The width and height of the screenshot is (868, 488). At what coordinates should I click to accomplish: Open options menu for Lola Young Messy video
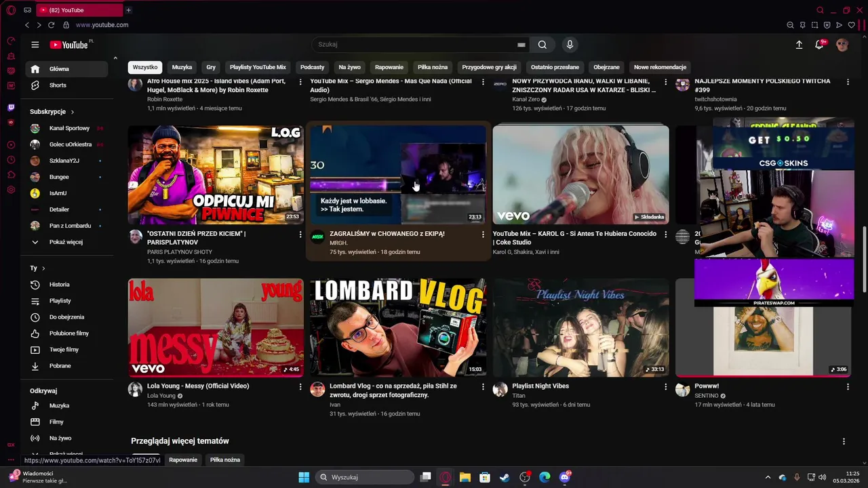click(x=300, y=386)
